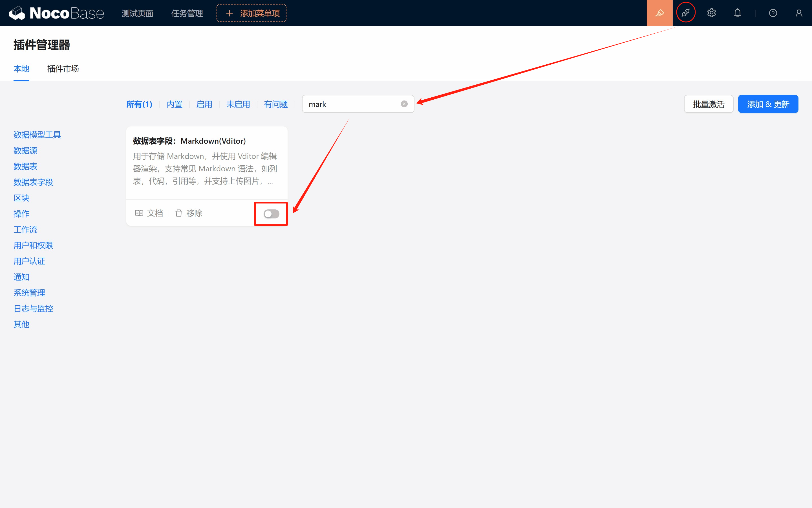The width and height of the screenshot is (812, 508).
Task: Enable the Markdown(Vditor) plugin switch
Action: 271,214
